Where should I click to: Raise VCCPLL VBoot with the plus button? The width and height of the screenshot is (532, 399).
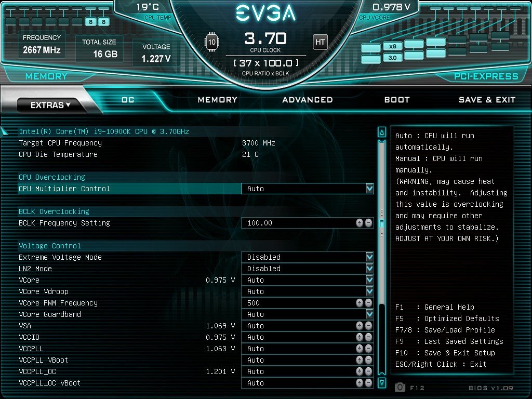coord(360,360)
